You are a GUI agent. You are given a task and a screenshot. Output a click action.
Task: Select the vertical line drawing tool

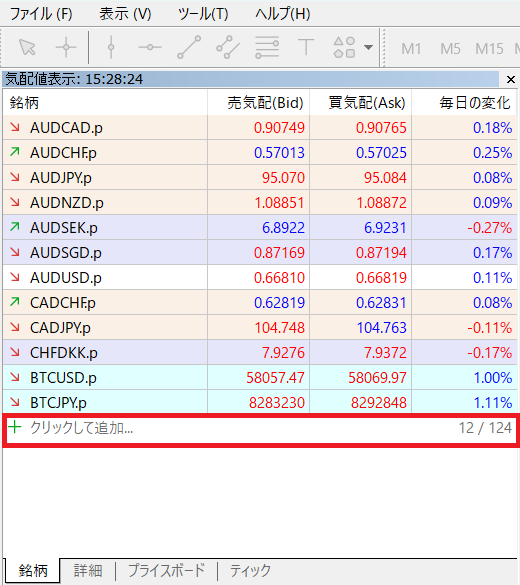point(111,47)
